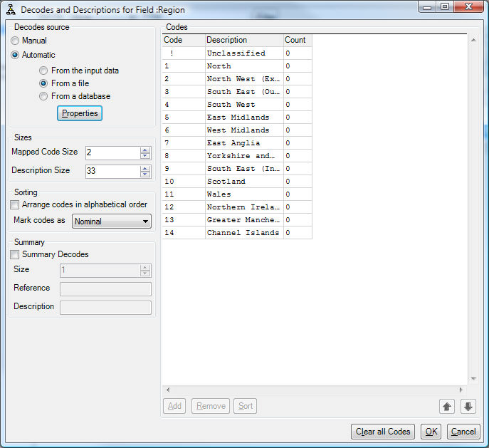This screenshot has height=448, width=489.
Task: Confirm the dialog with OK
Action: pyautogui.click(x=431, y=432)
